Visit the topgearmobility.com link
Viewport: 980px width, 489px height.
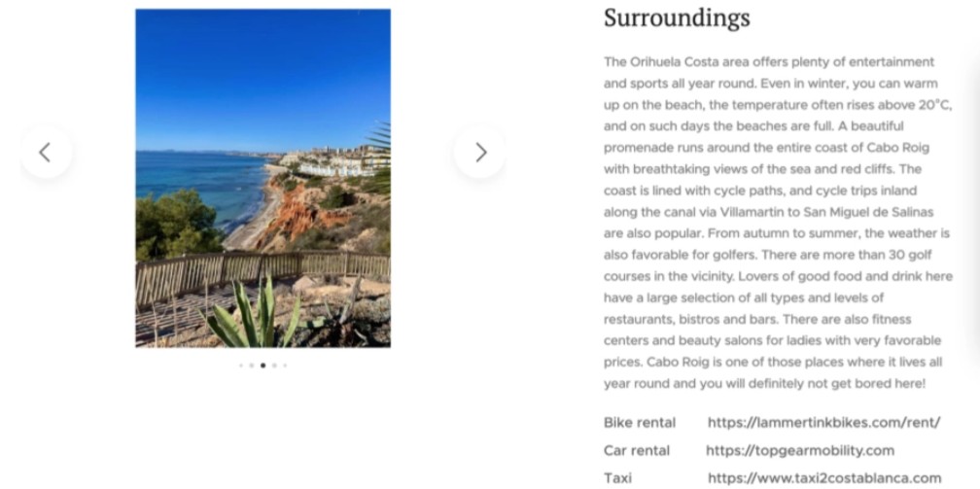tap(800, 451)
